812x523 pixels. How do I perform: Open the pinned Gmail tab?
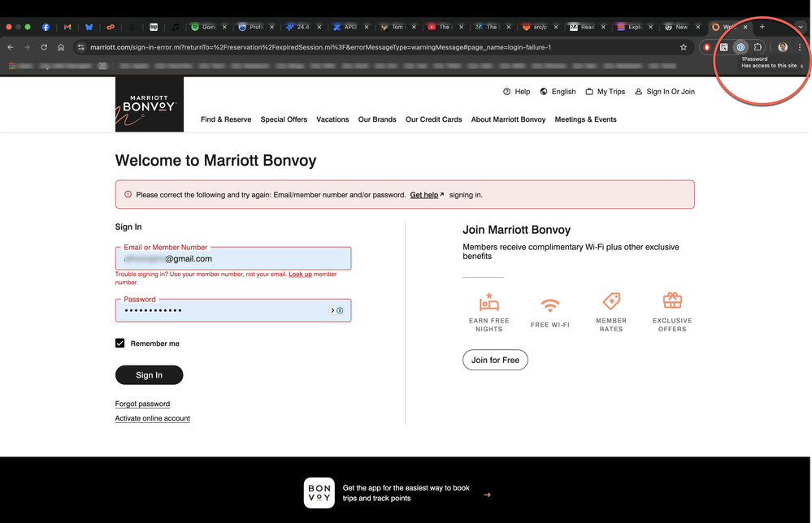(67, 27)
